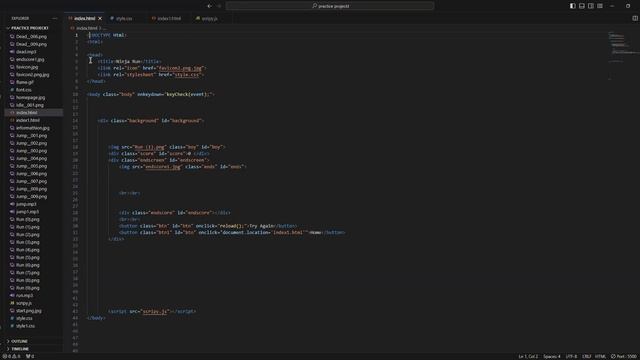640x360 pixels.
Task: Toggle the bottom panel layout icon
Action: point(582,6)
